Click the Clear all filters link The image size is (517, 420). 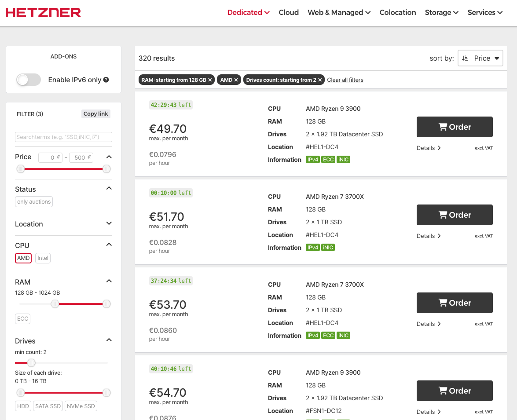[345, 80]
